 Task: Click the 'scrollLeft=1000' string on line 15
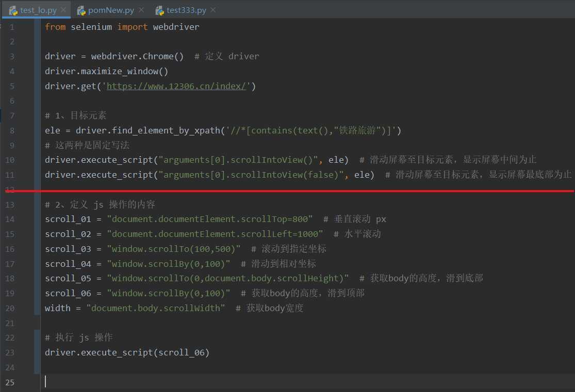click(x=280, y=234)
